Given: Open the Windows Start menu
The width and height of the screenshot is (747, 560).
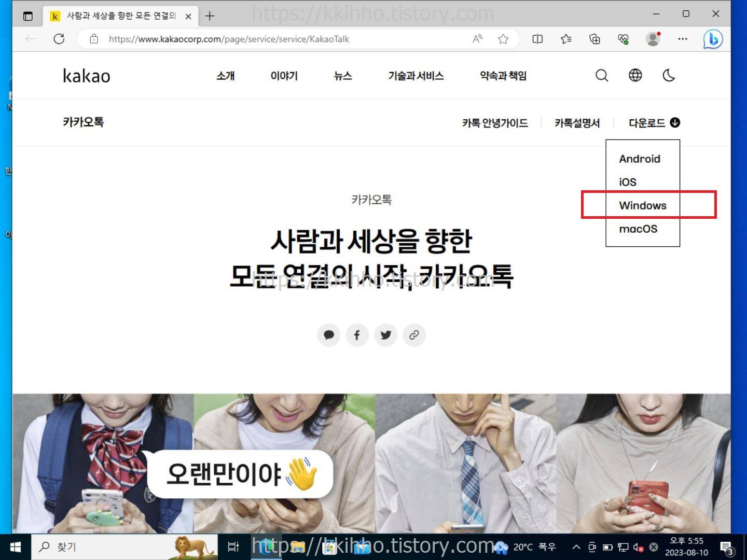Looking at the screenshot, I should point(16,547).
